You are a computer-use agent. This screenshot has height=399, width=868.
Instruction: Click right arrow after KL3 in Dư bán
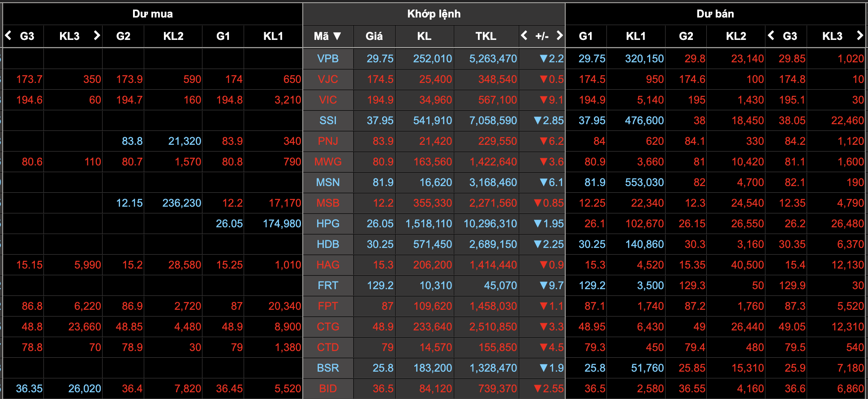[859, 35]
